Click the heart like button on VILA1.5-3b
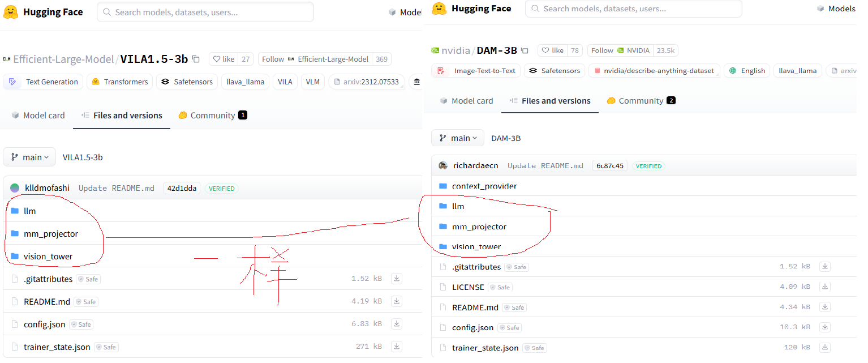868x363 pixels. pos(224,59)
